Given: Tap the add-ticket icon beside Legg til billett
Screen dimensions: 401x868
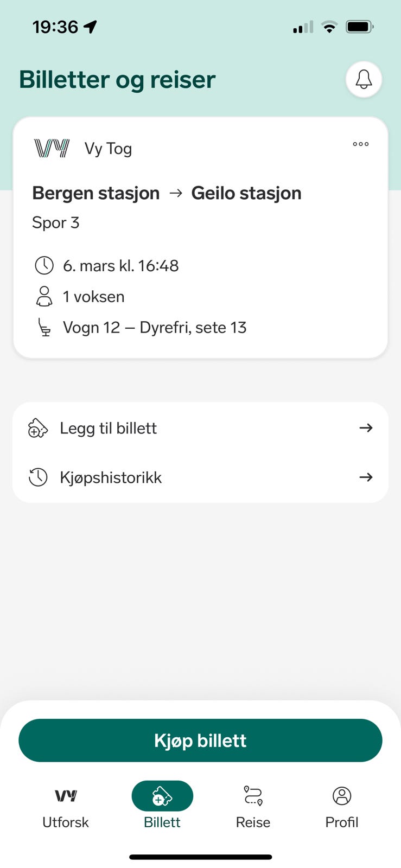Looking at the screenshot, I should click(x=38, y=428).
